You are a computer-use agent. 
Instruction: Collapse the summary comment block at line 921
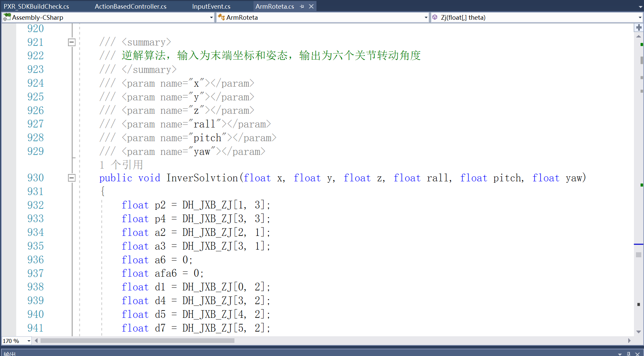72,42
